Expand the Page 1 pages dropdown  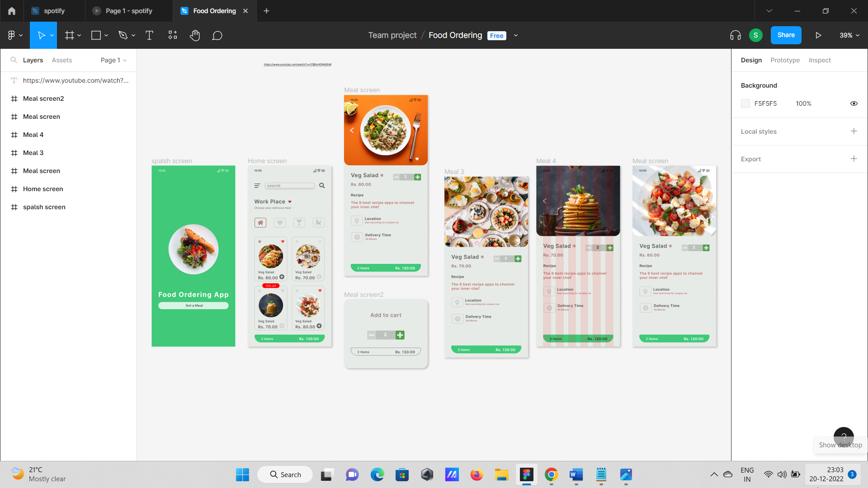pyautogui.click(x=113, y=60)
